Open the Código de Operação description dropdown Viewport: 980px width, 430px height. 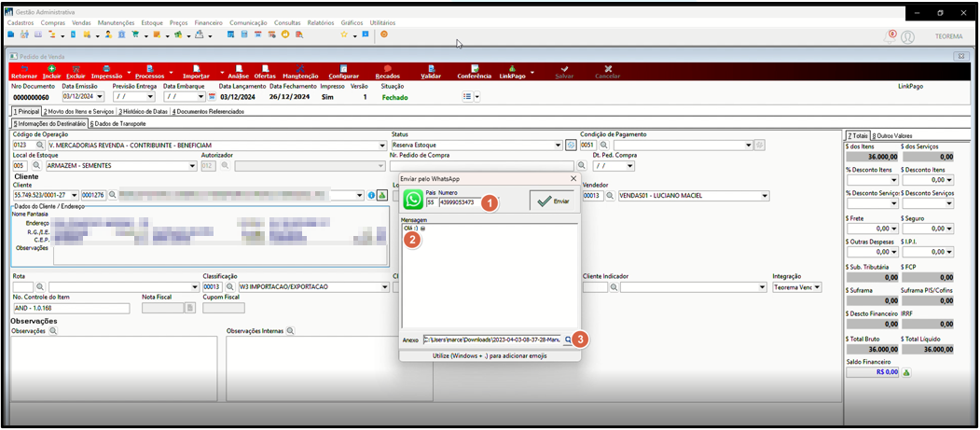[x=382, y=145]
